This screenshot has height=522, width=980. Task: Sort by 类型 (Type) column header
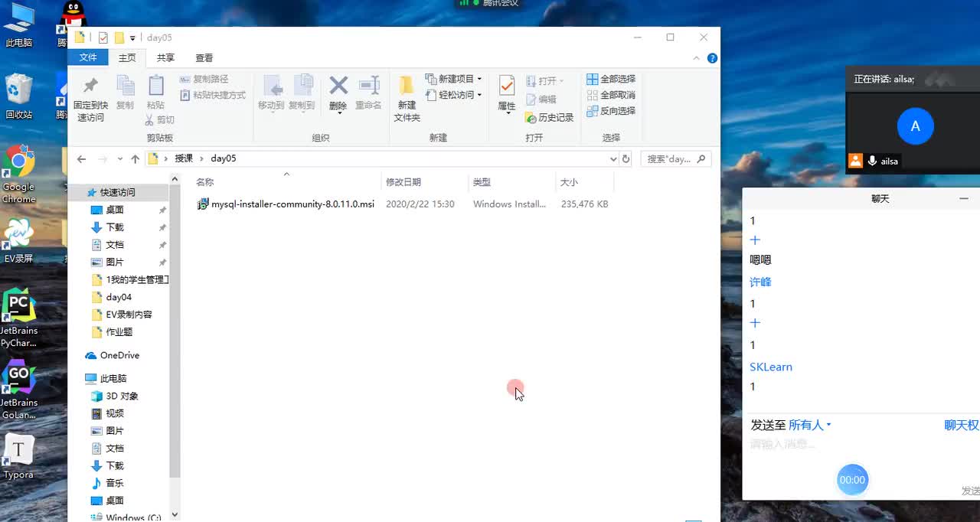point(511,182)
